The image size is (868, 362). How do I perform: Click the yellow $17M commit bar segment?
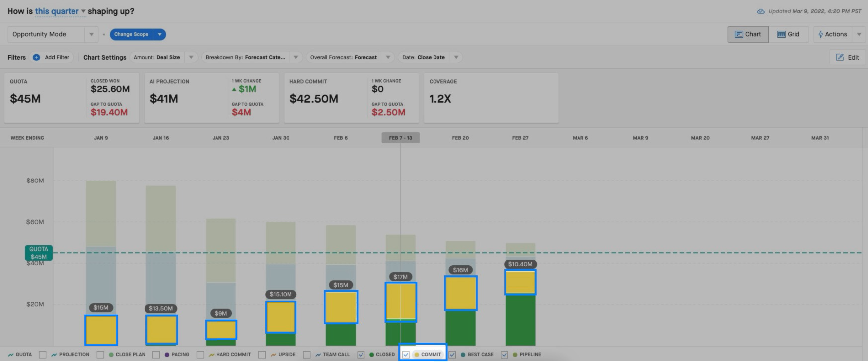click(401, 302)
